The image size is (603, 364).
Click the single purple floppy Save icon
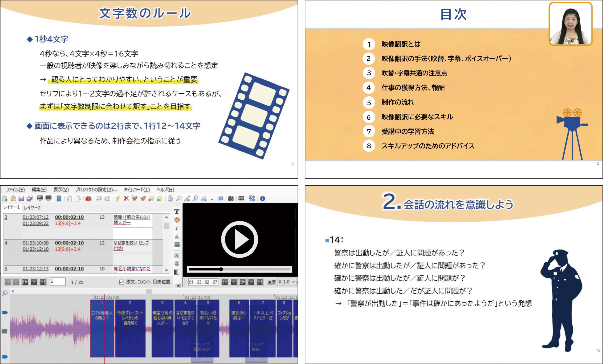click(21, 199)
